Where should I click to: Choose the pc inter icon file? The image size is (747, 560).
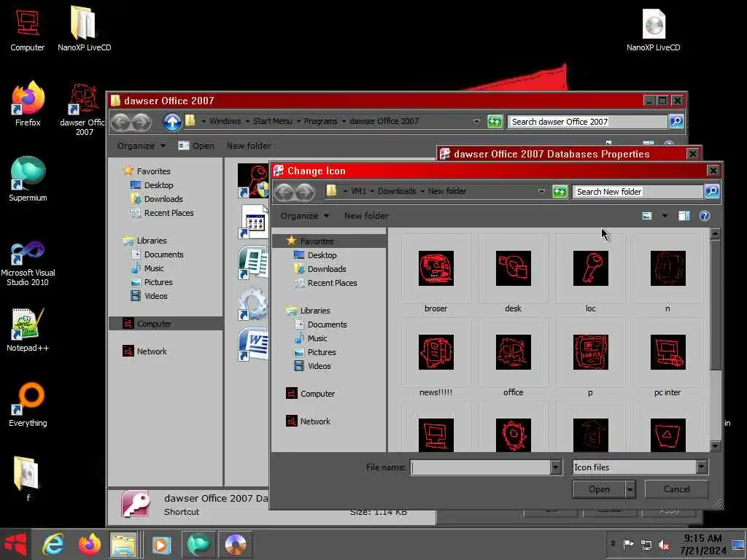pyautogui.click(x=667, y=352)
